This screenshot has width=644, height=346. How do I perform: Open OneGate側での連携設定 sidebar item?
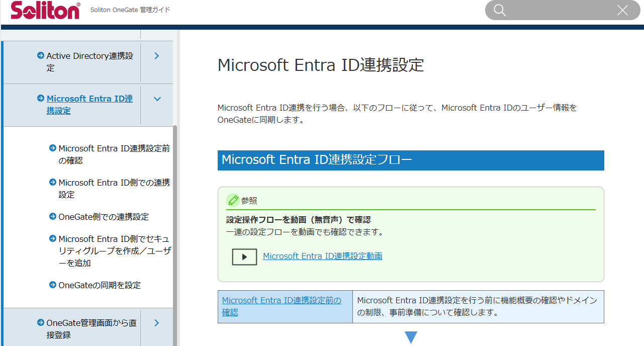(104, 217)
